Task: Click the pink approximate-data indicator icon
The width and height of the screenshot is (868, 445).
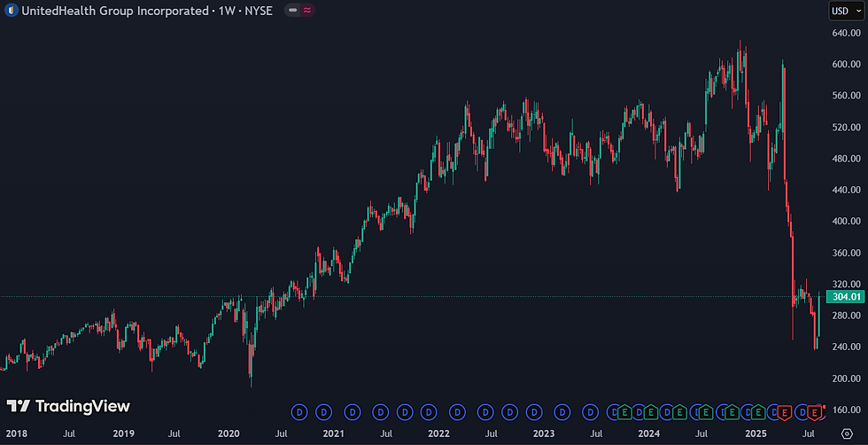Action: pyautogui.click(x=307, y=10)
